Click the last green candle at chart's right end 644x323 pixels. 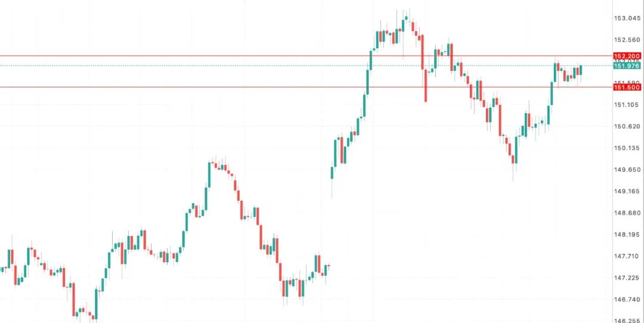pyautogui.click(x=581, y=70)
